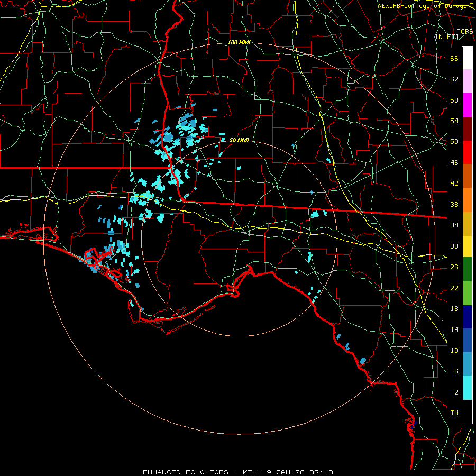476x476 pixels.
Task: Click the "34" legend value
Action: 454,225
